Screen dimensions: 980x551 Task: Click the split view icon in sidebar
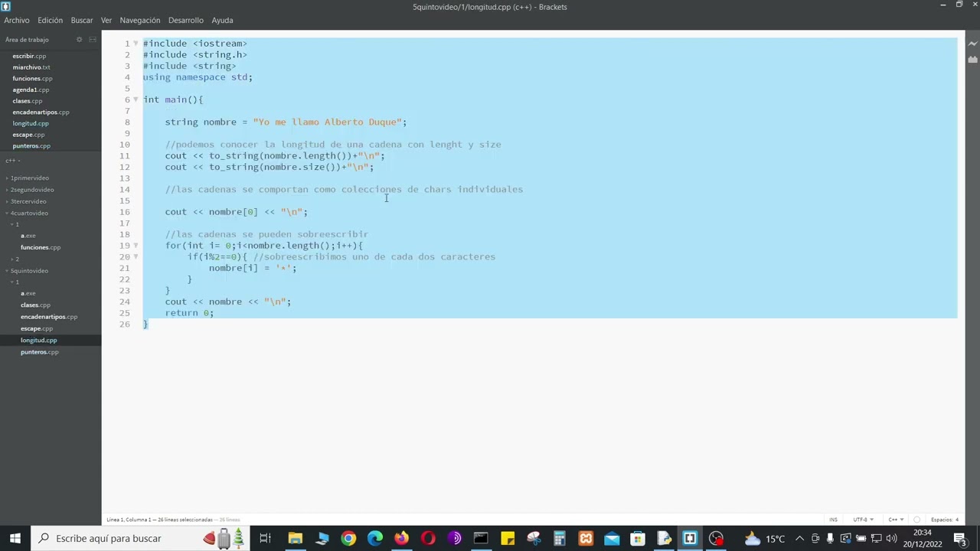(x=93, y=40)
